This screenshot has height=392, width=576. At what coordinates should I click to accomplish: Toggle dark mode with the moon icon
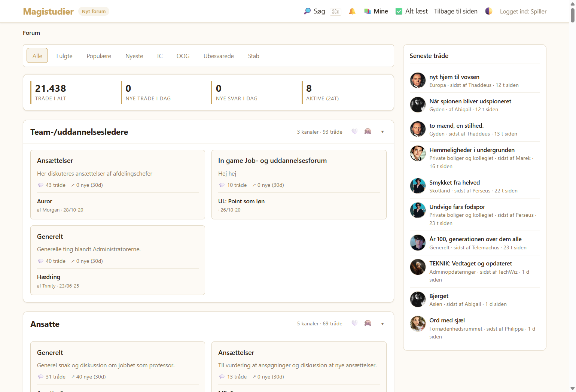point(489,11)
